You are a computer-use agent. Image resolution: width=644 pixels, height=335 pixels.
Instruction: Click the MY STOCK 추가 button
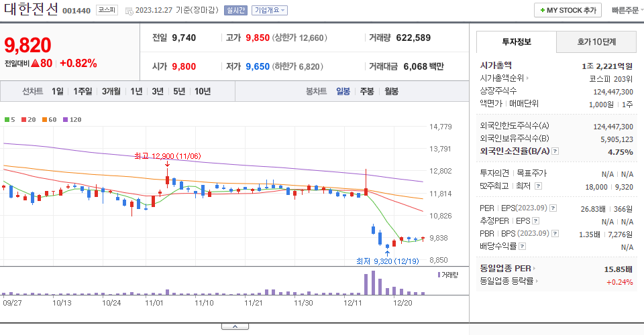(x=568, y=10)
